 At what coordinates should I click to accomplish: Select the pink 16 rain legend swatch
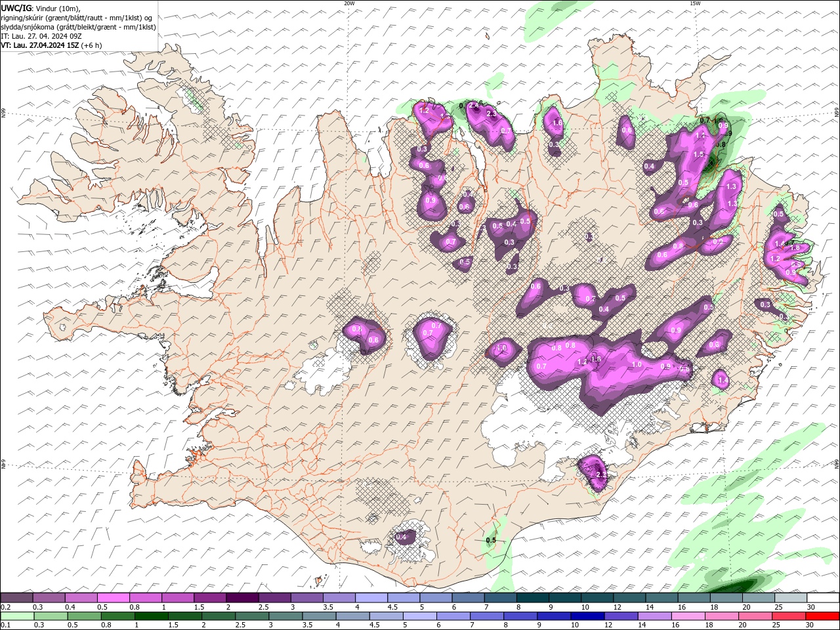pyautogui.click(x=687, y=616)
